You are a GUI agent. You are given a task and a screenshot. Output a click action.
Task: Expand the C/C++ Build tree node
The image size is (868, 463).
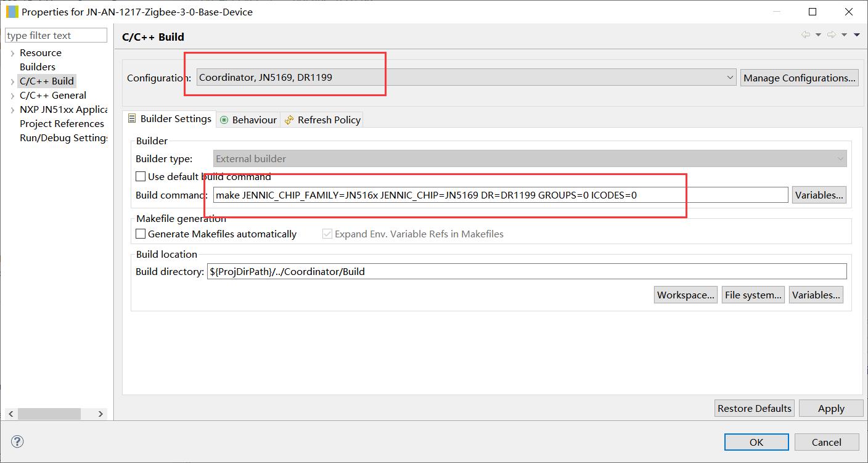[x=12, y=81]
